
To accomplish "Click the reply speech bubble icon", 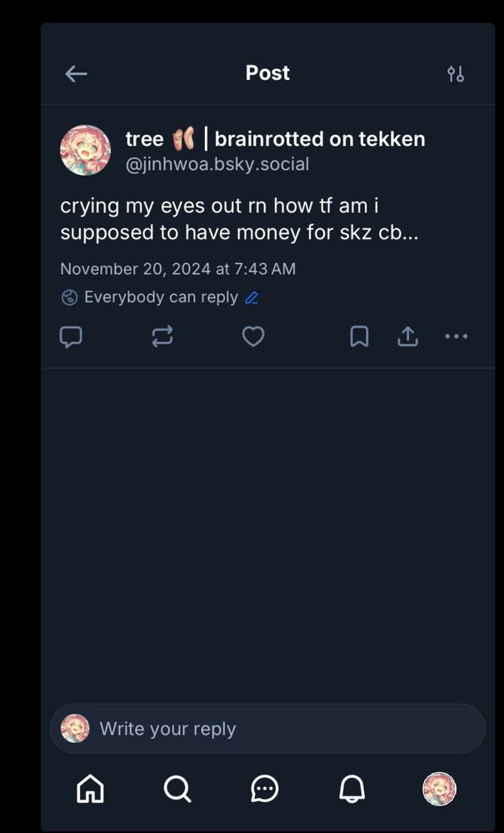I will pos(71,337).
